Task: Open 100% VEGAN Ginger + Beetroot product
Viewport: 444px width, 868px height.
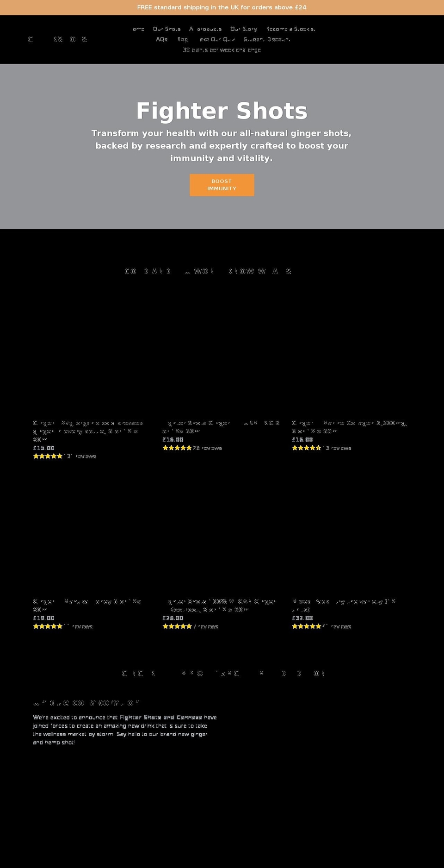Action: 219,606
